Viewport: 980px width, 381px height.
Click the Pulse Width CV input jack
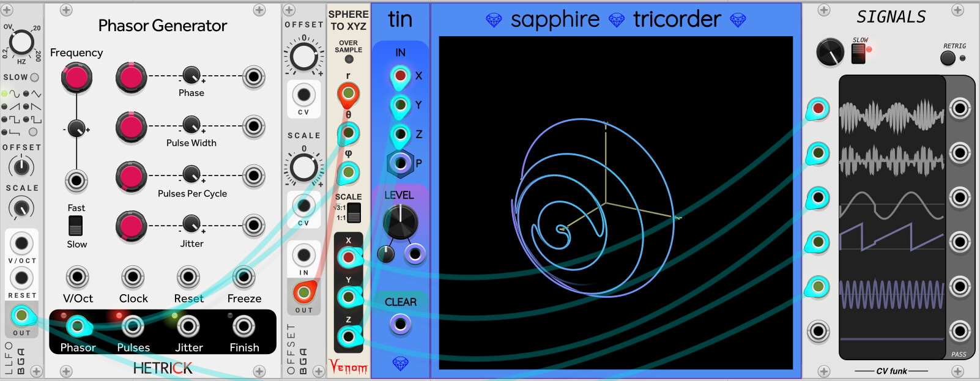[x=253, y=127]
